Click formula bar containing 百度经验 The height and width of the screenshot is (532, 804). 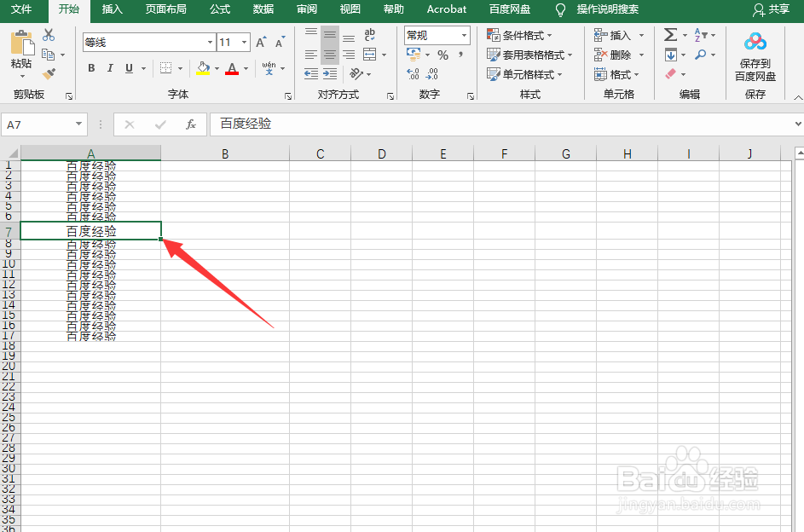[x=502, y=124]
